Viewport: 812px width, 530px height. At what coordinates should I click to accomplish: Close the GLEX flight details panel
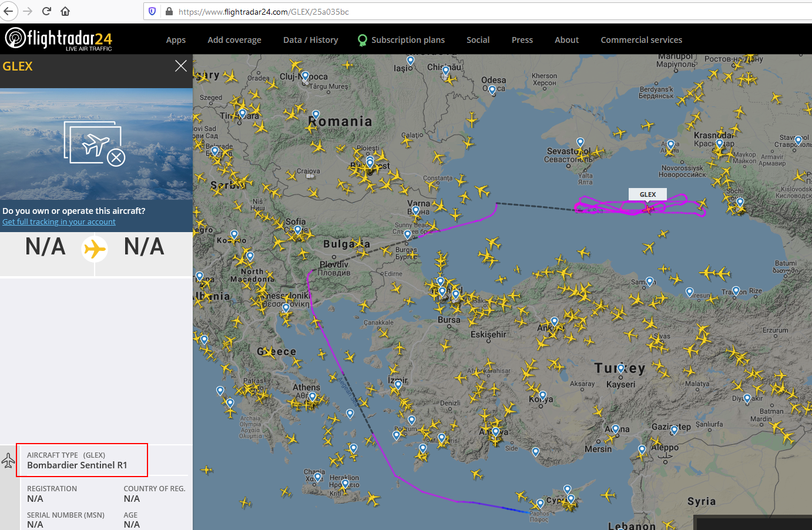(x=181, y=66)
